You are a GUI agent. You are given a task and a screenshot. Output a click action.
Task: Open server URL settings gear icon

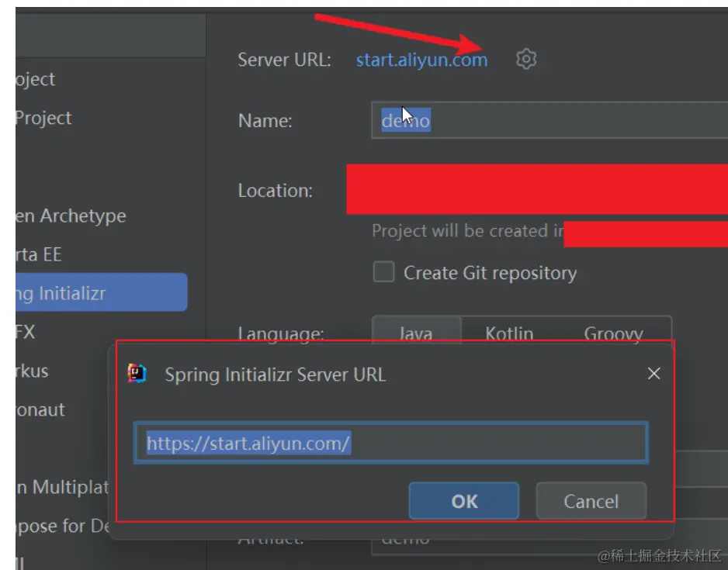(x=526, y=59)
